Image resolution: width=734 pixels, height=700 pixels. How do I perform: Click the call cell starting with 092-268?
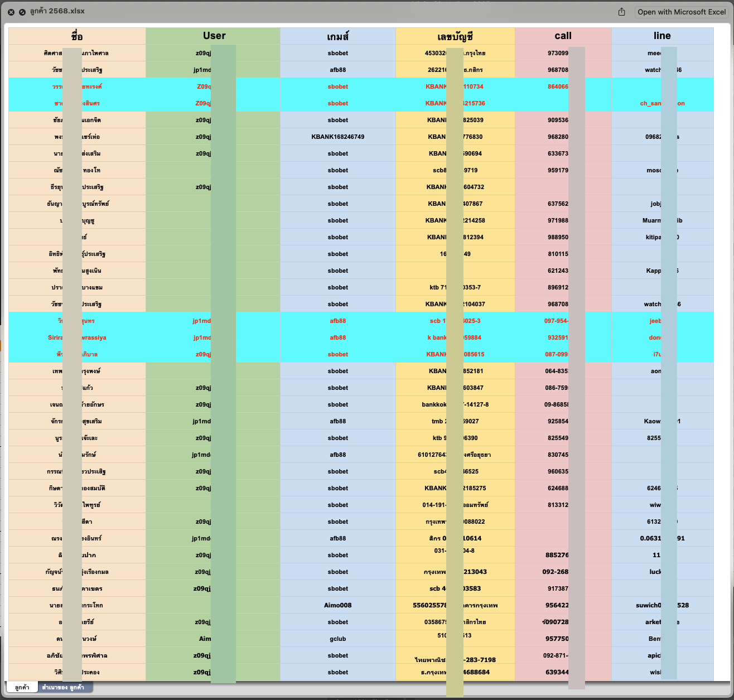pos(563,572)
